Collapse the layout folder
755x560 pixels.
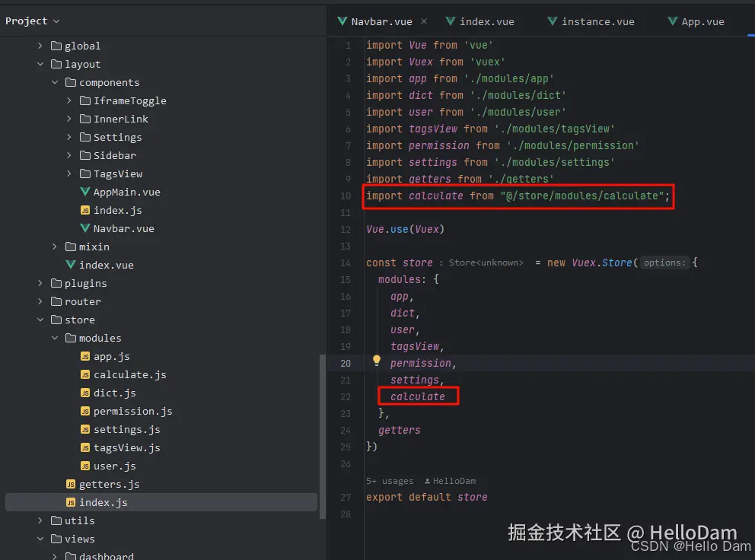point(40,64)
